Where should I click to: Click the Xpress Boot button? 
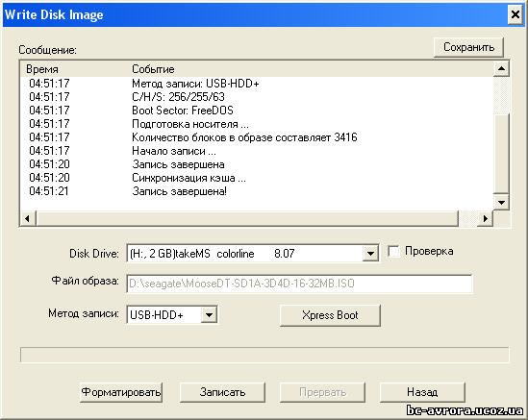coord(330,315)
